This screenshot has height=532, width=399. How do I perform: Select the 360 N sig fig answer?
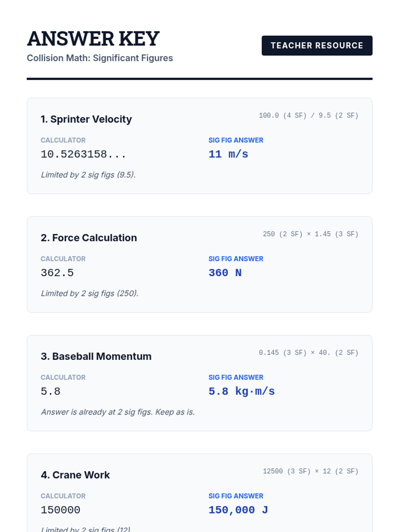[x=225, y=273]
